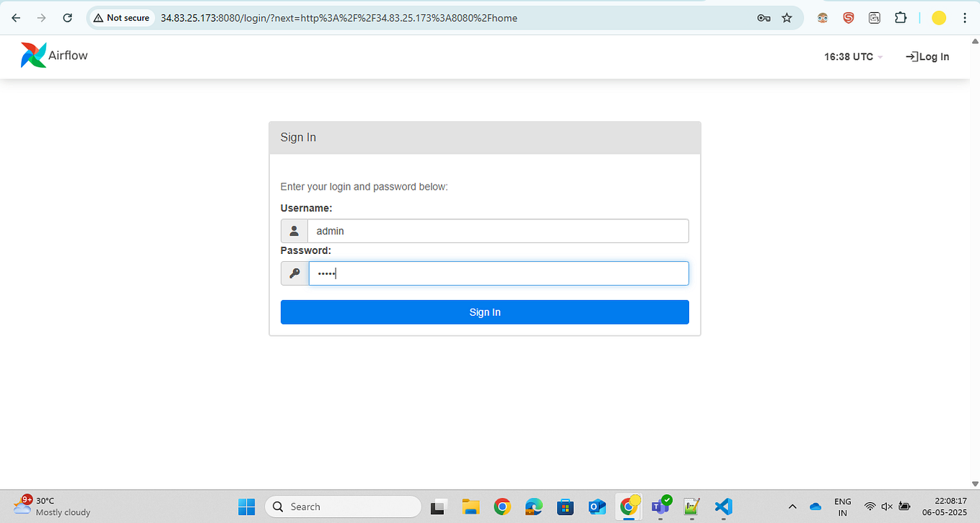The image size is (980, 523).
Task: Click the person icon beside the Username field
Action: [294, 230]
